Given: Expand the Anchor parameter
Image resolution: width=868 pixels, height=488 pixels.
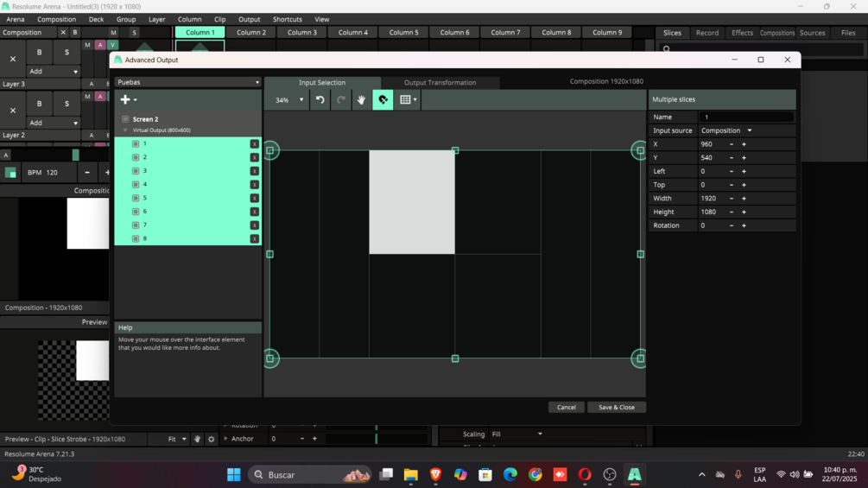Looking at the screenshot, I should pos(225,438).
